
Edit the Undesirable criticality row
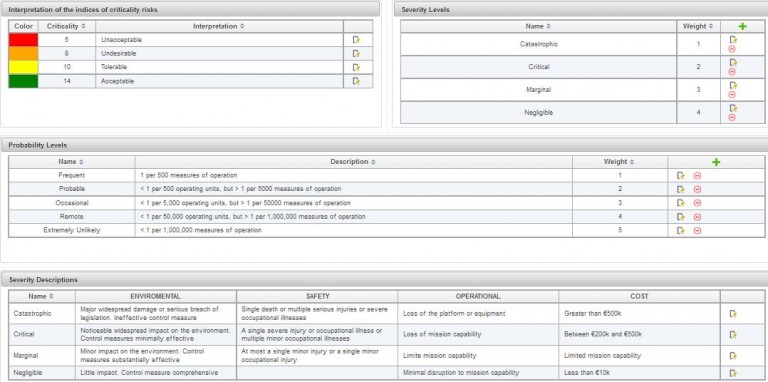(x=356, y=53)
